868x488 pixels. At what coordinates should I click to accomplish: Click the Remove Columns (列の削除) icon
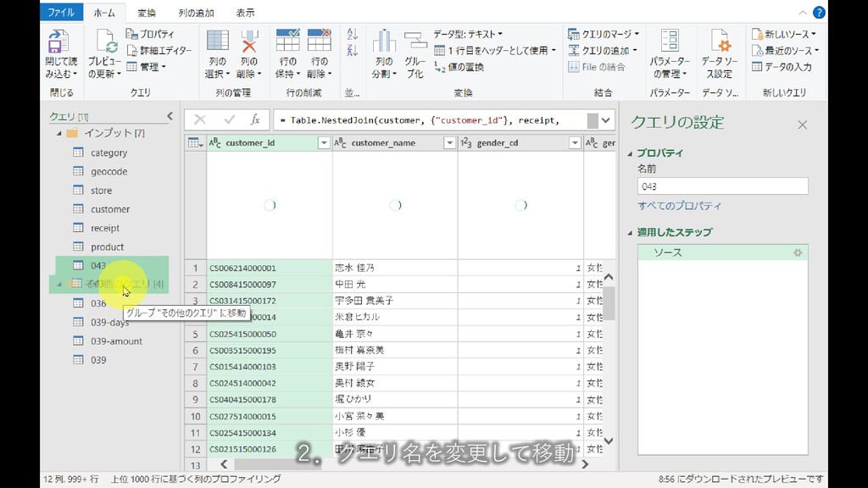(x=249, y=42)
